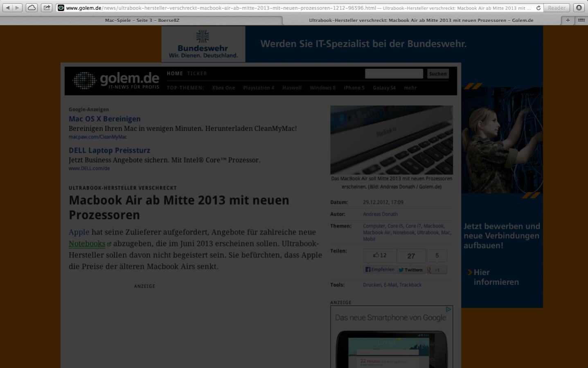Follow the Apple link in the article
Screen dimensions: 588x368
click(79, 232)
